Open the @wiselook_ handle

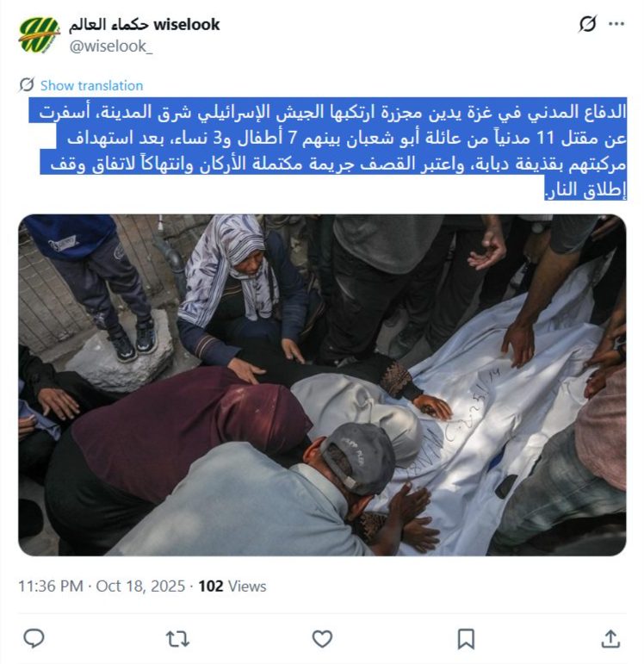click(x=111, y=47)
